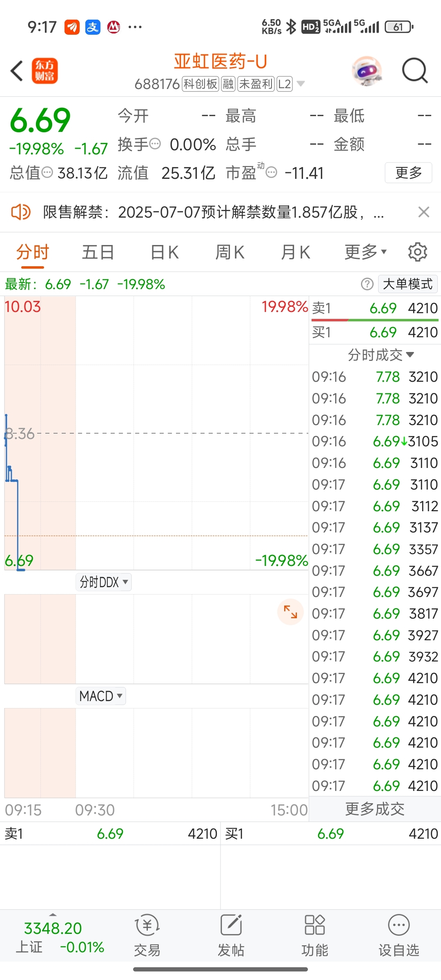Tap 更多成交 to view more trades
The image size is (441, 980).
pyautogui.click(x=375, y=809)
